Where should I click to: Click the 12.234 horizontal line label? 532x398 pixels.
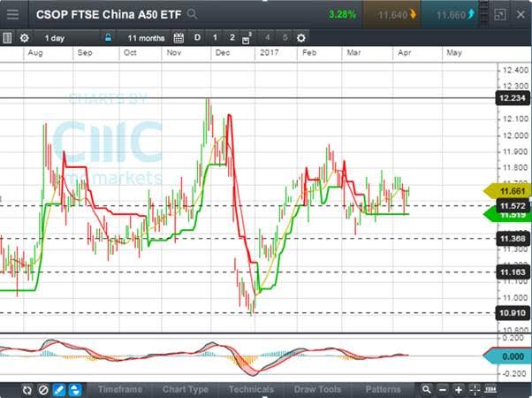point(513,98)
